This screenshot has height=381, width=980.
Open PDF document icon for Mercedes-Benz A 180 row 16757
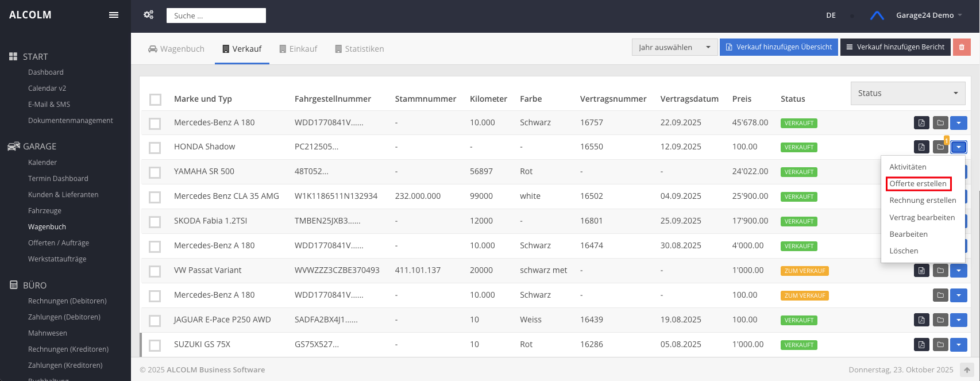click(921, 123)
